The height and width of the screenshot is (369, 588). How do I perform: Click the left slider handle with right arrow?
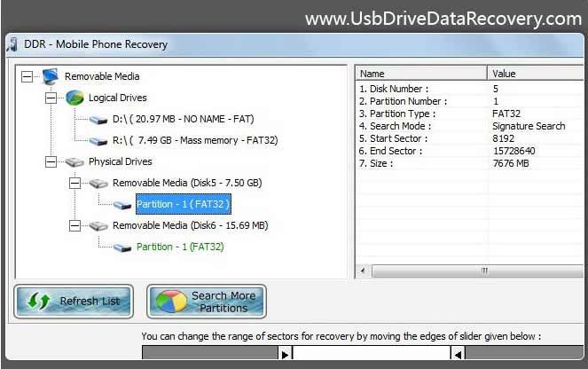[285, 354]
